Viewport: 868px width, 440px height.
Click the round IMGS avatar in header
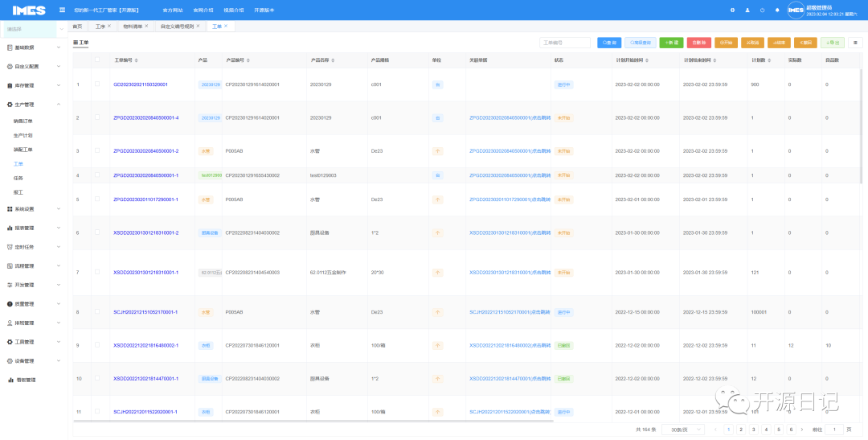pos(796,10)
